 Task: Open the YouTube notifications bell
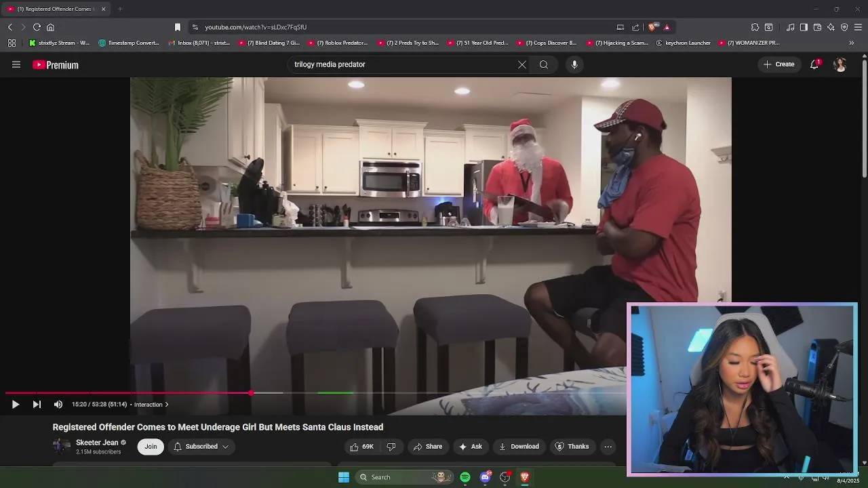tap(814, 64)
